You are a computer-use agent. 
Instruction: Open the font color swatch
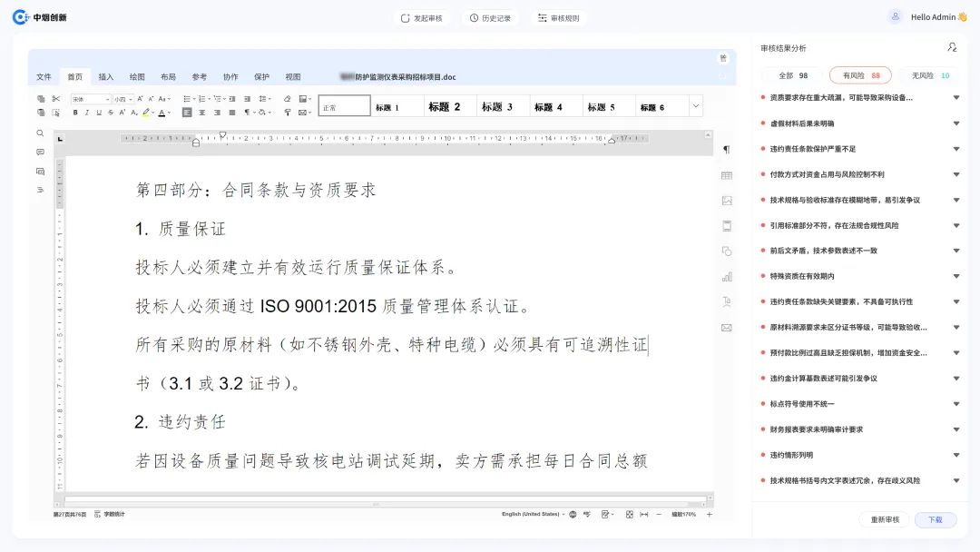(x=162, y=113)
